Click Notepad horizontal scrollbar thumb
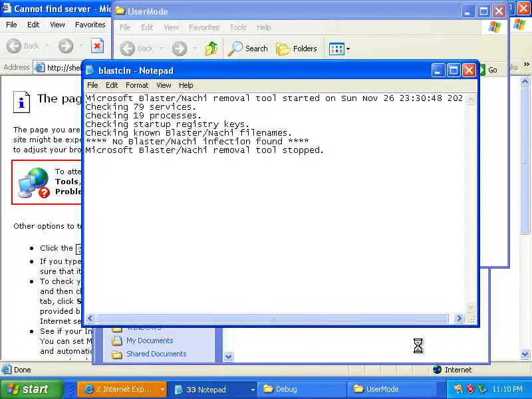Screen dimensions: 532x399 (x=273, y=319)
